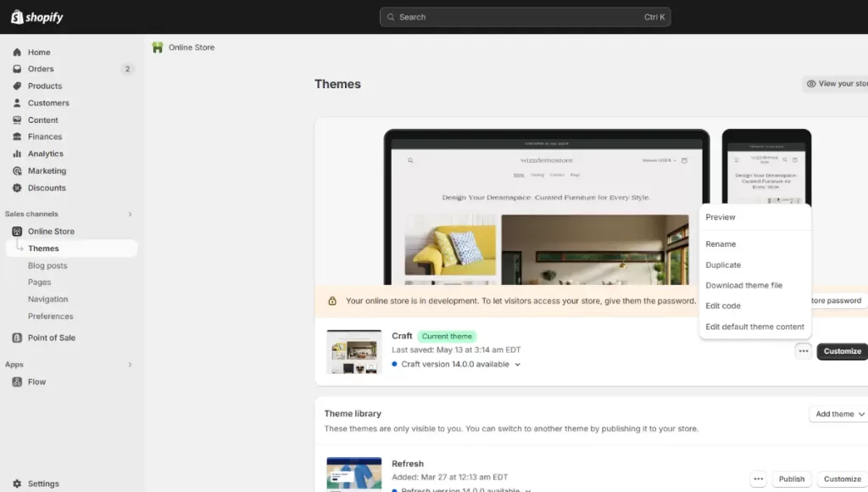The width and height of the screenshot is (868, 492).
Task: Click the Current theme badge
Action: (447, 336)
